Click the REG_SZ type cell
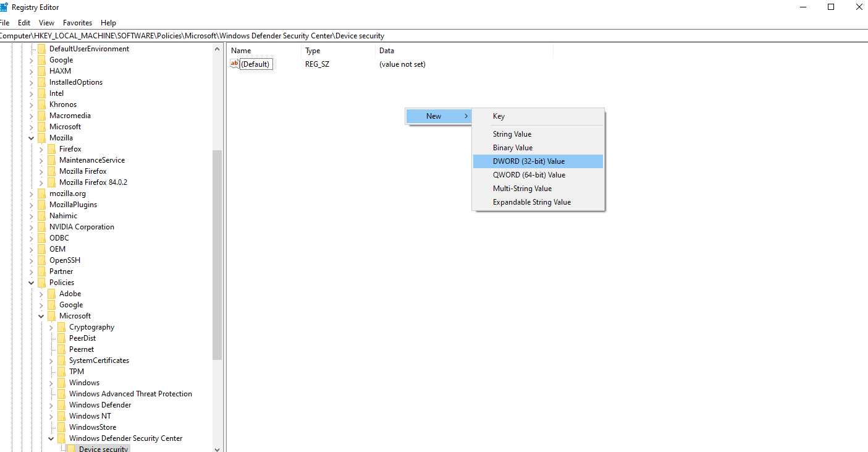Screen dimensions: 868x452 point(317,64)
